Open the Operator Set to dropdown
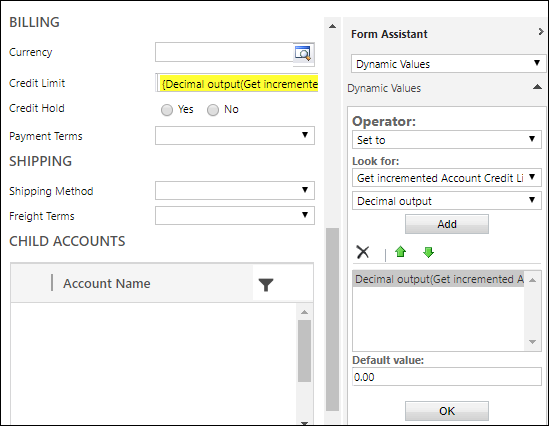This screenshot has height=426, width=549. 446,140
